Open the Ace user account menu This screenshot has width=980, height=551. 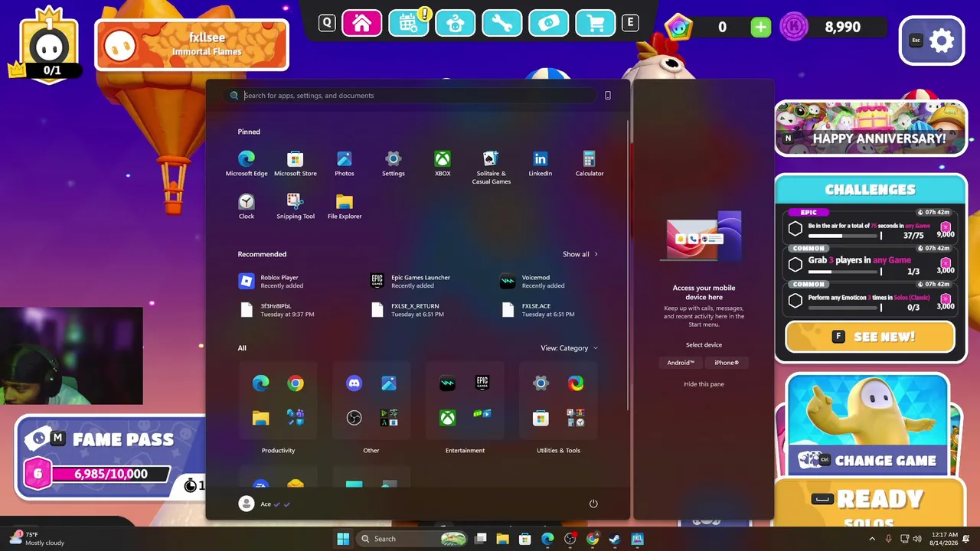point(265,504)
